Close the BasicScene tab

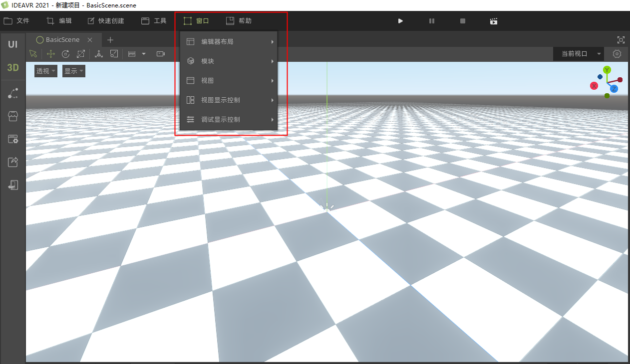coord(90,40)
